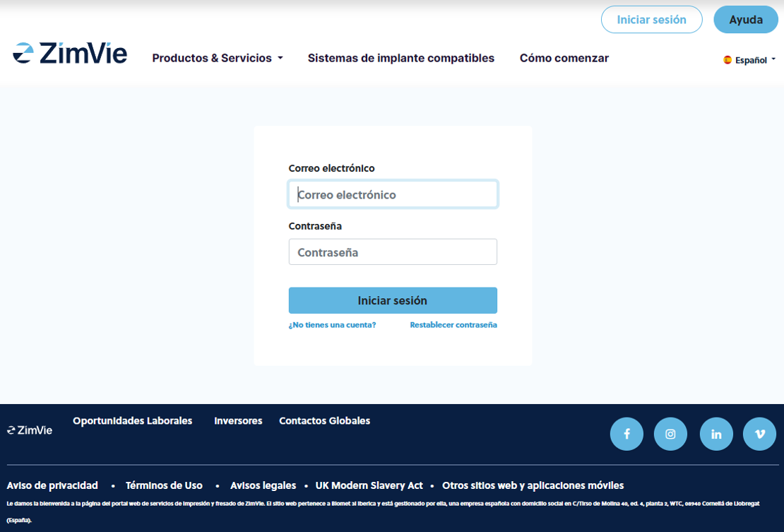Screen dimensions: 784x532
Task: Open the Cómo comenzar page
Action: 564,58
